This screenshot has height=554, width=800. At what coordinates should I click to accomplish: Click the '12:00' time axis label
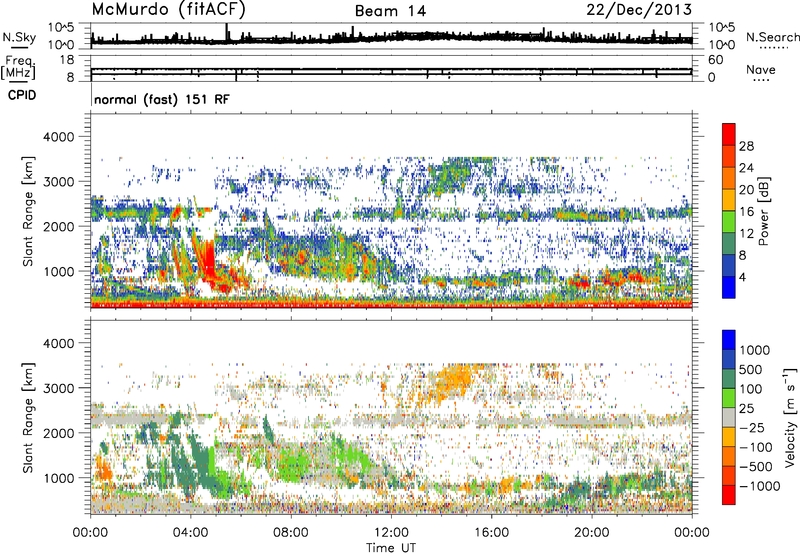click(391, 533)
